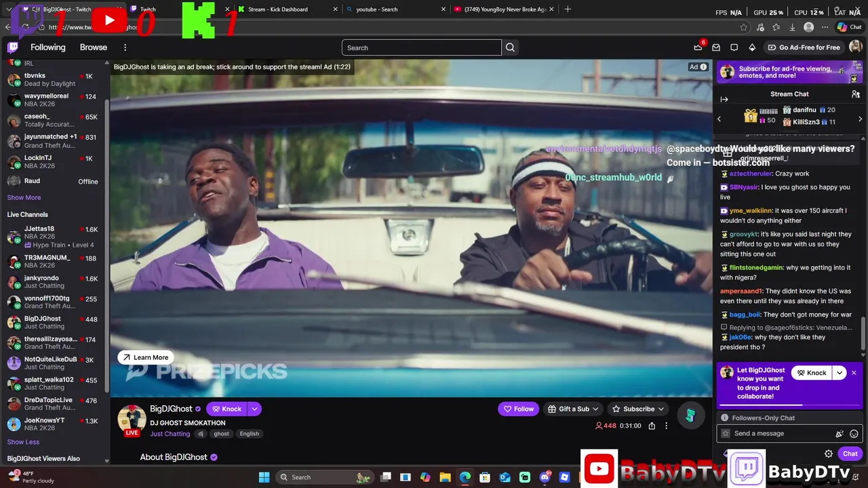868x488 pixels.
Task: Collapse channels list with Show Less
Action: coord(23,442)
